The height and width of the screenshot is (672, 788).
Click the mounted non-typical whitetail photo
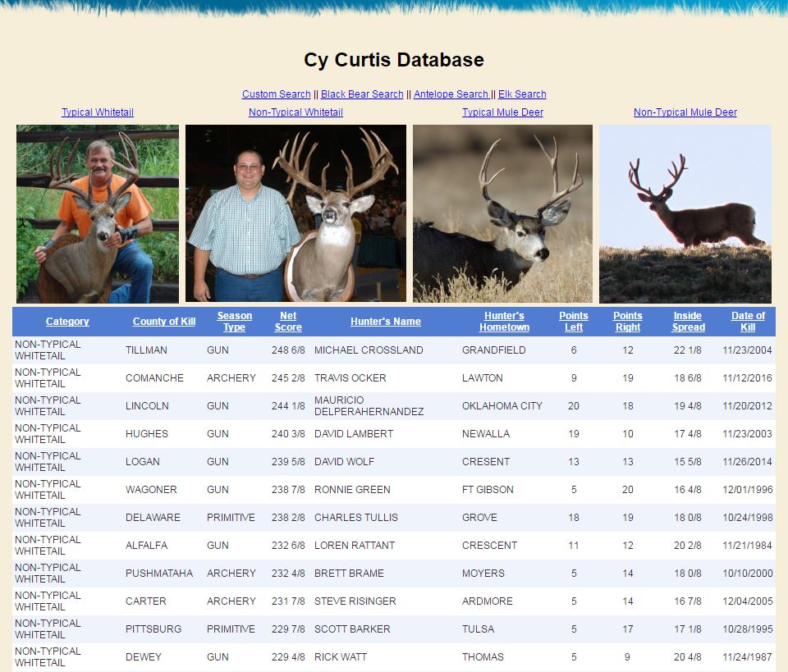point(295,213)
